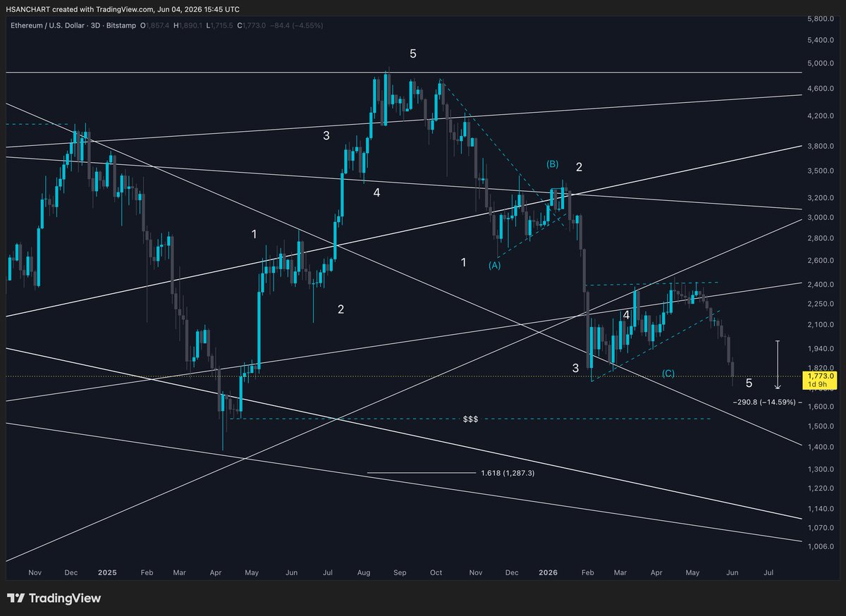Click the 2026 year label on time axis
The image size is (846, 616).
(x=546, y=573)
